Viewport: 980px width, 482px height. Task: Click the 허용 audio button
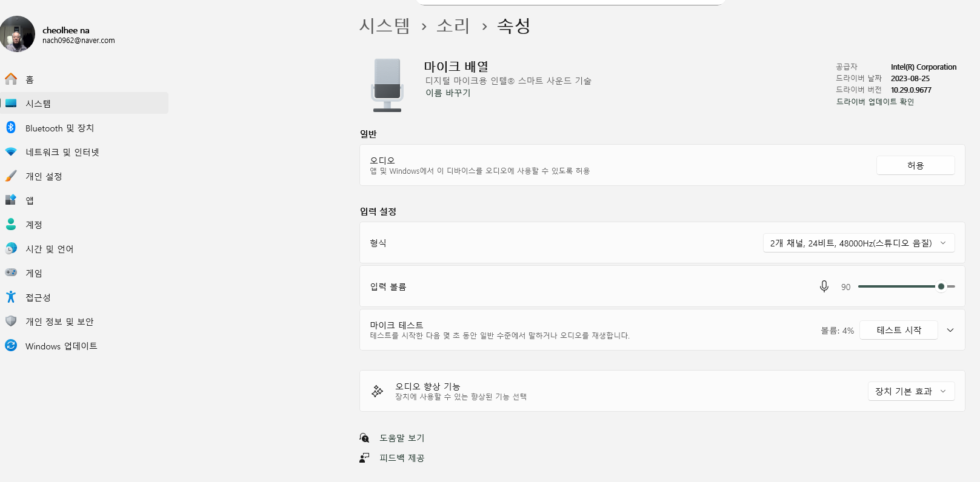pos(915,165)
